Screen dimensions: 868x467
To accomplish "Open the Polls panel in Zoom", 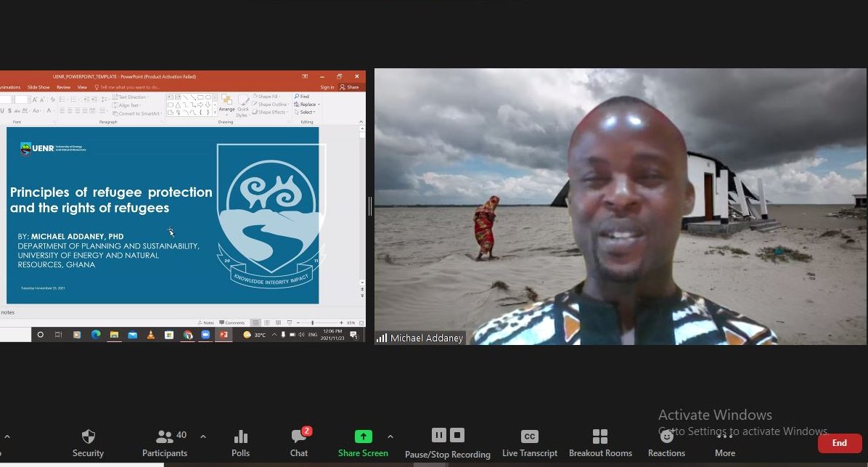I will pos(240,442).
